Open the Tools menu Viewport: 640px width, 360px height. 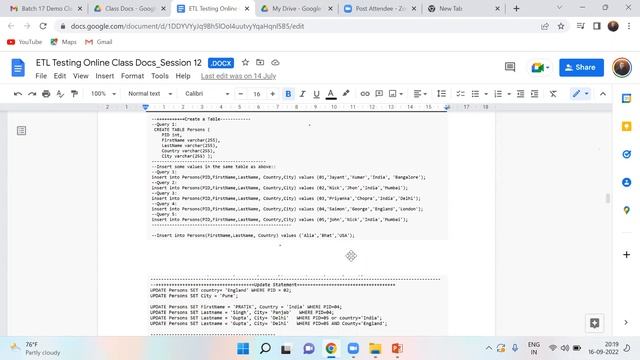160,76
